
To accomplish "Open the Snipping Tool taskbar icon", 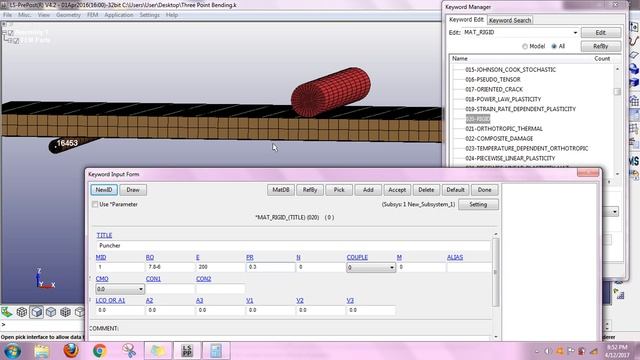I will [x=129, y=351].
